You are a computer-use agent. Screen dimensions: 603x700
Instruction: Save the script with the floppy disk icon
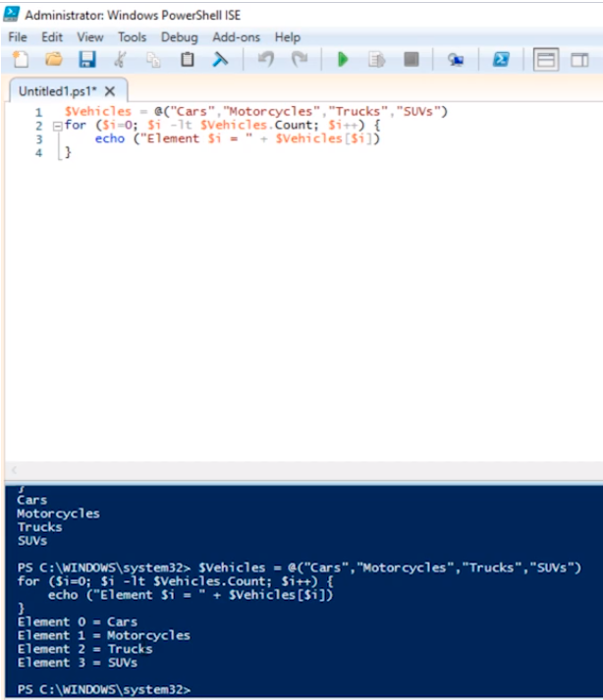86,60
